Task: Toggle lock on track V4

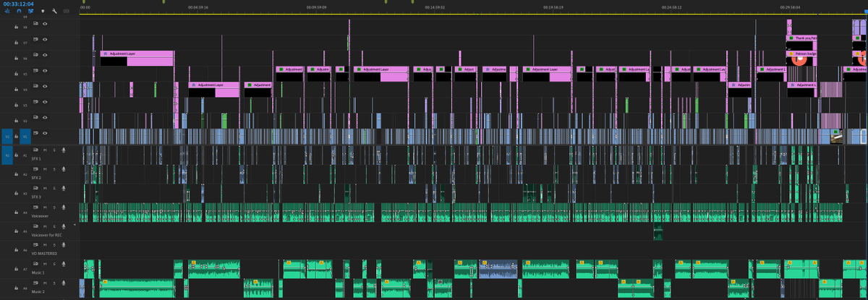Action: 16,90
